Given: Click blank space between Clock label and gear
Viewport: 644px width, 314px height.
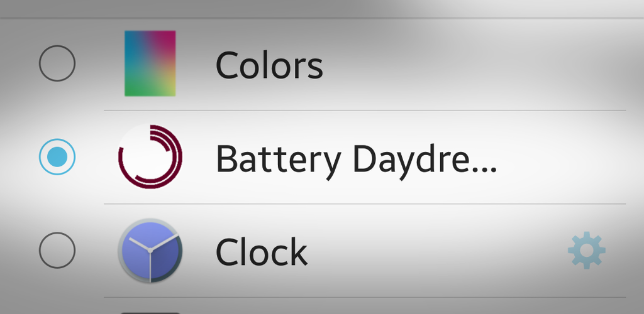Looking at the screenshot, I should [x=435, y=251].
